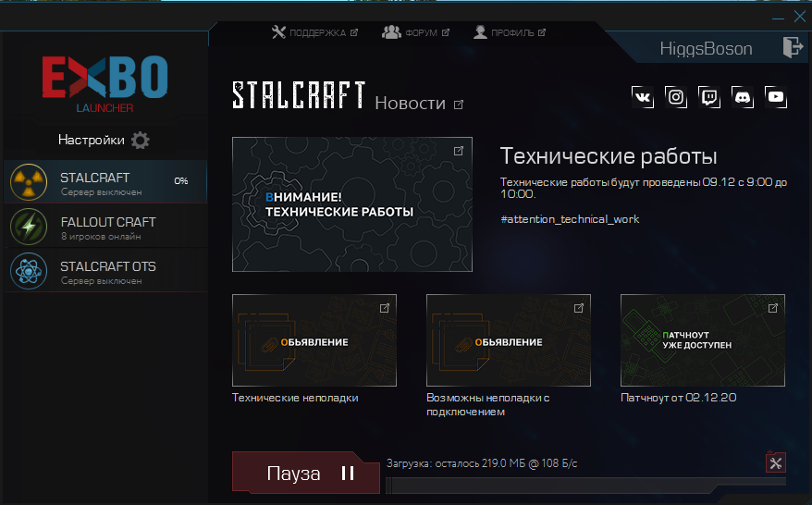This screenshot has width=812, height=505.
Task: Click external link icon on main news banner
Action: 459,151
